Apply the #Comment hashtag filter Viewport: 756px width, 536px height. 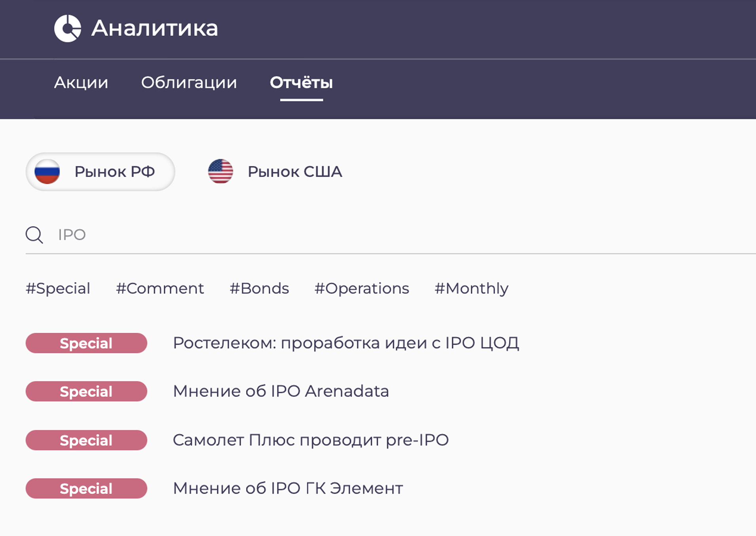(x=159, y=289)
